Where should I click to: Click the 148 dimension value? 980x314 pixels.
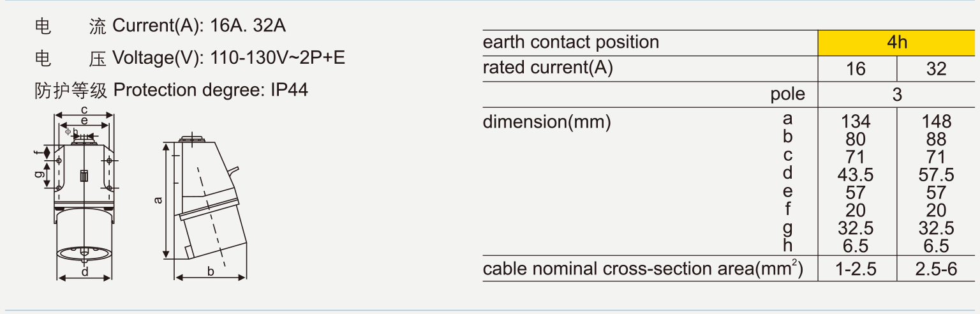click(936, 121)
